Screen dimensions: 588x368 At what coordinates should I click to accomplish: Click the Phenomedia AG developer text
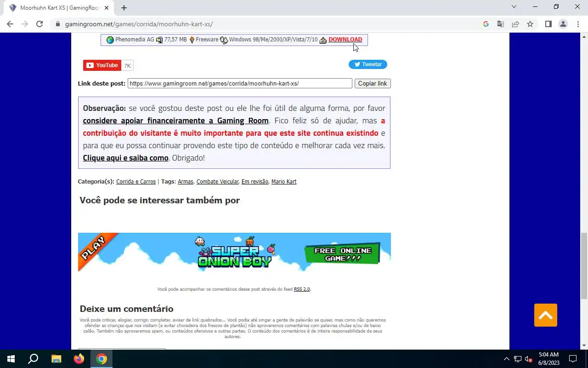(x=134, y=40)
